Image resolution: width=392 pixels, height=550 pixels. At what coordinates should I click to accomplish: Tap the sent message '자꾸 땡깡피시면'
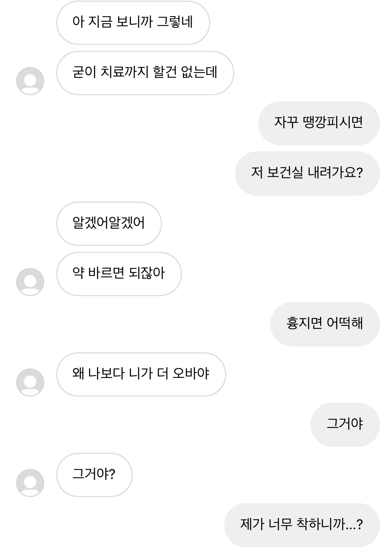point(319,123)
